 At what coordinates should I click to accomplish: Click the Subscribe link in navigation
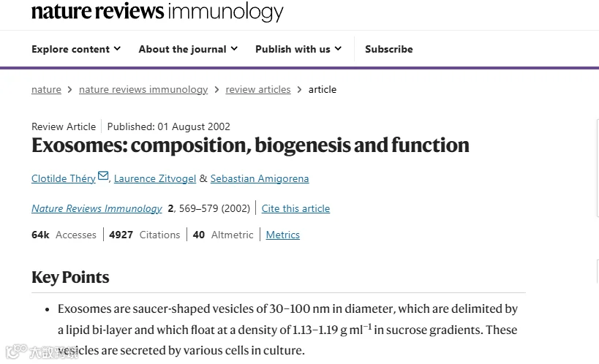388,49
